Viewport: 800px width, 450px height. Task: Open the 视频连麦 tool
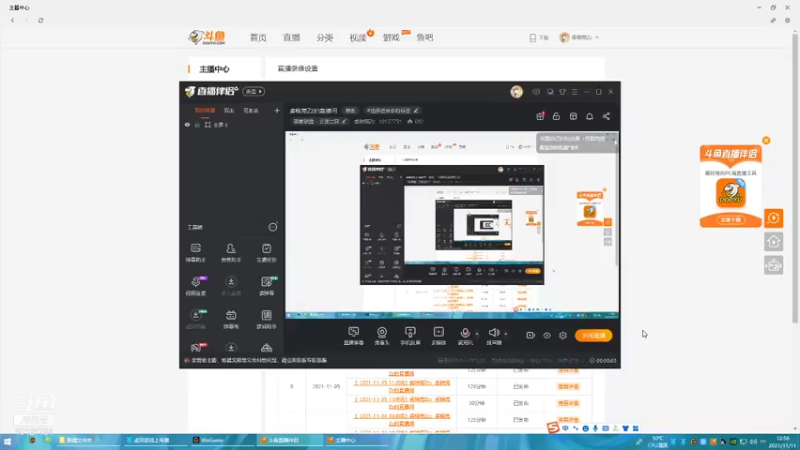[x=196, y=286]
